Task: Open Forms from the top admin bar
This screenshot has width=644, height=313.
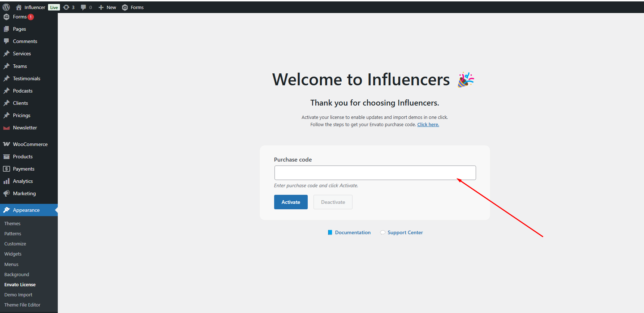Action: (133, 7)
